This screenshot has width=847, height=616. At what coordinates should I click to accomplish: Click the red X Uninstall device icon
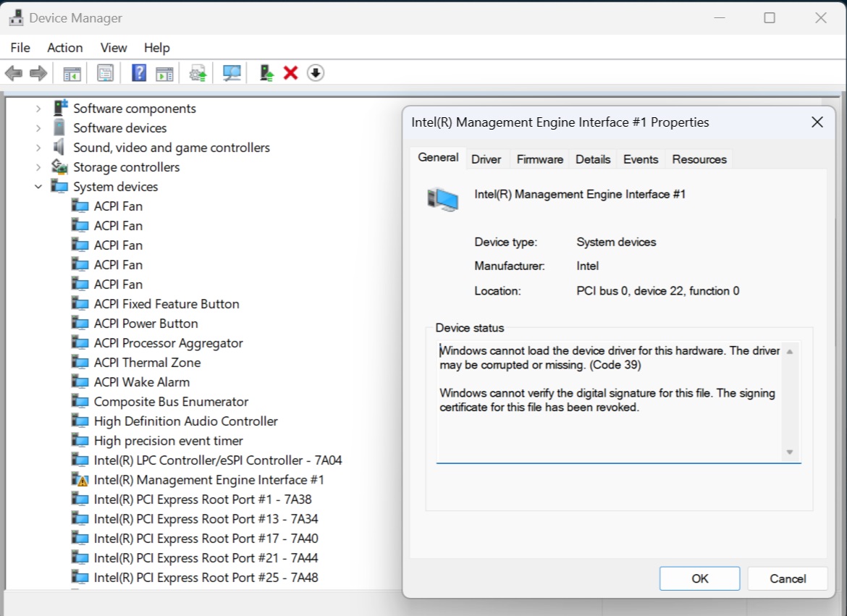291,73
